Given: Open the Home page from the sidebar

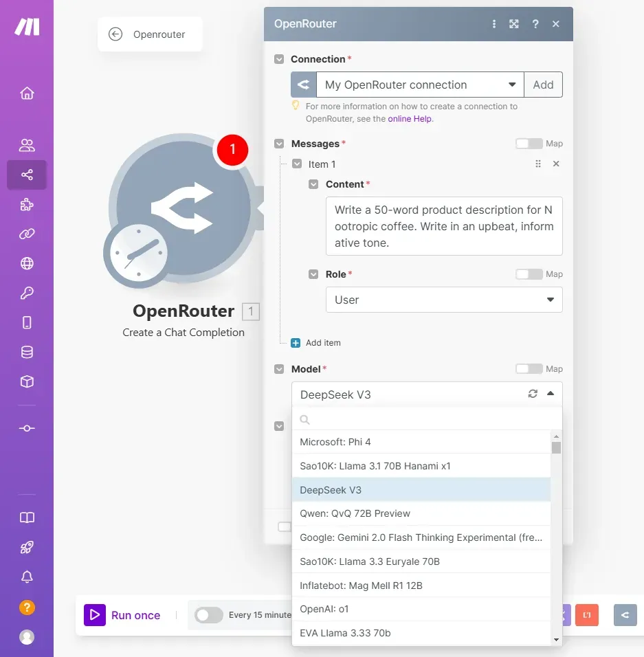Looking at the screenshot, I should pos(27,93).
